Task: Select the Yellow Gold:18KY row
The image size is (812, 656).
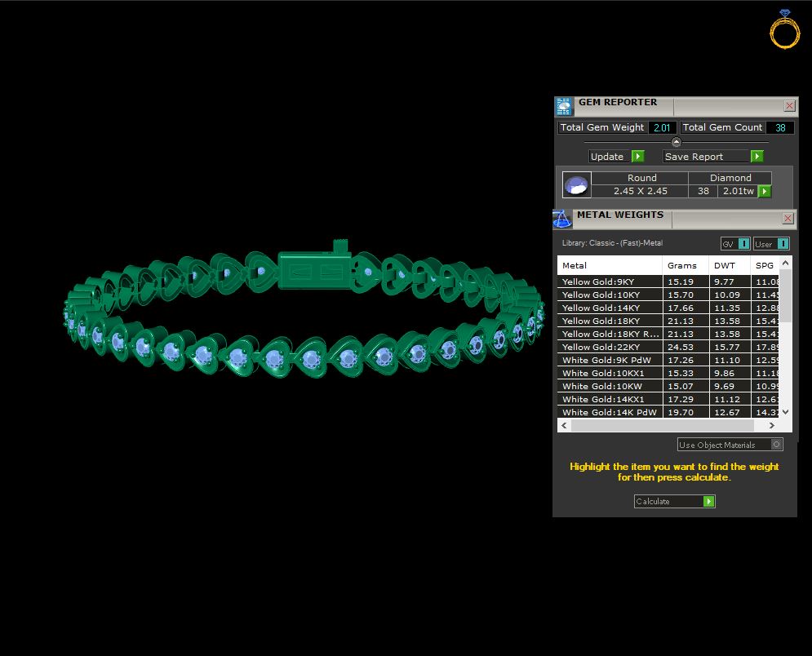Action: (668, 321)
